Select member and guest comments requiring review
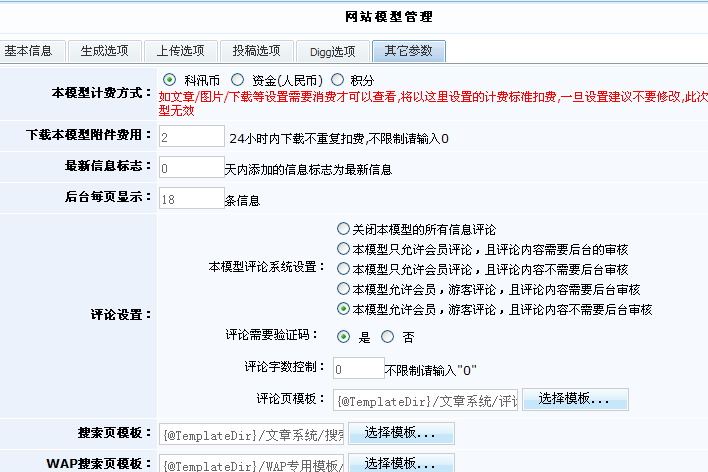Screen dimensions: 708x472 tap(344, 289)
